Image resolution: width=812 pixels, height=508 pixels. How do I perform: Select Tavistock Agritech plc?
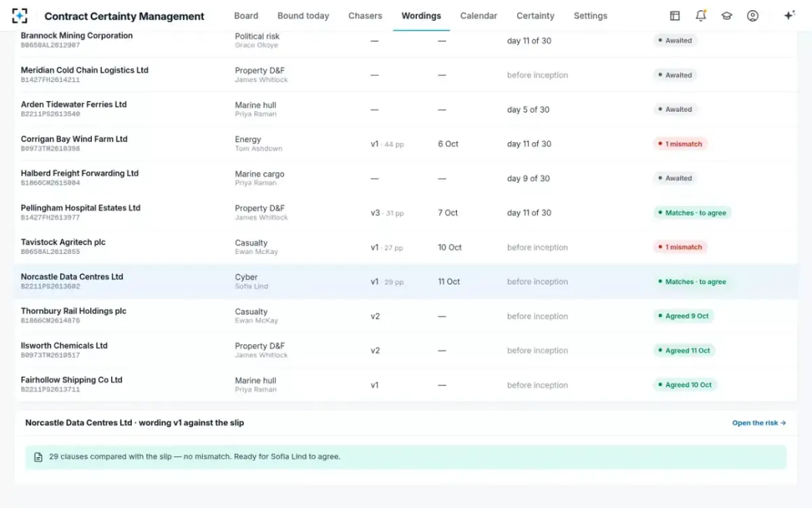pos(64,242)
